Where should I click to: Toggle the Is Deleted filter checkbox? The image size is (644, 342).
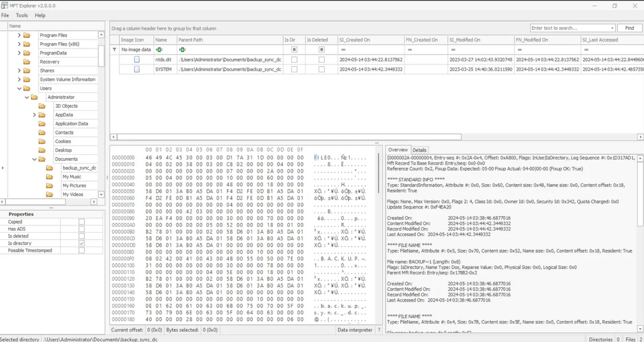pyautogui.click(x=321, y=49)
